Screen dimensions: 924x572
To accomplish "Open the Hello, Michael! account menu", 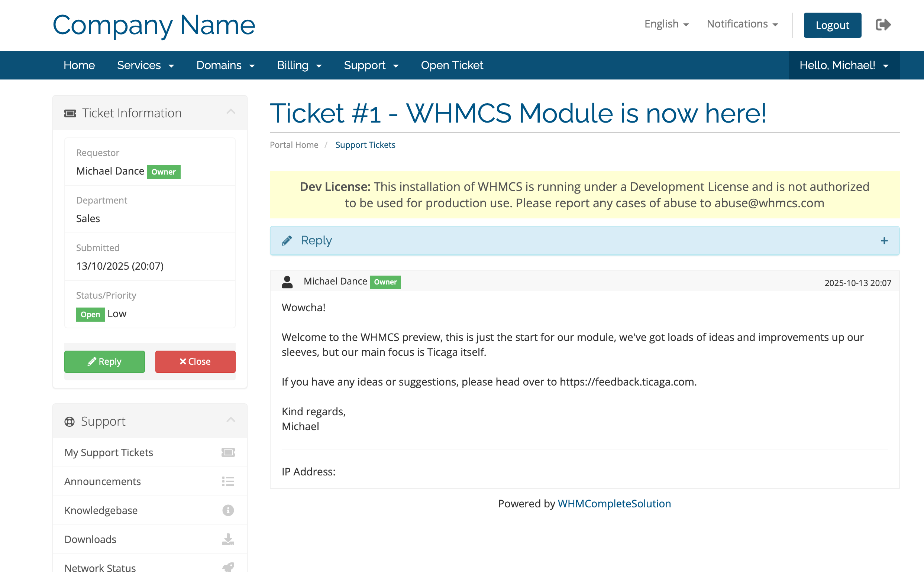I will (844, 65).
